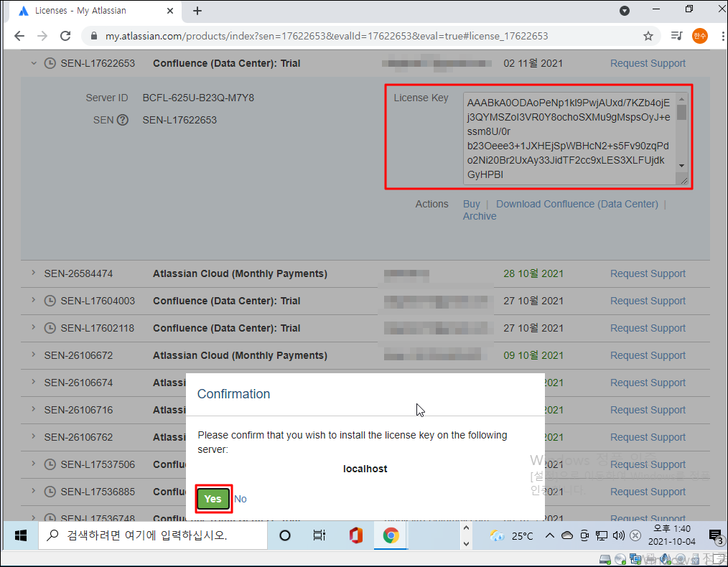Click Server ID value BCFL-625U-B23Q-M7Y8
Viewport: 728px width, 567px height.
point(198,98)
